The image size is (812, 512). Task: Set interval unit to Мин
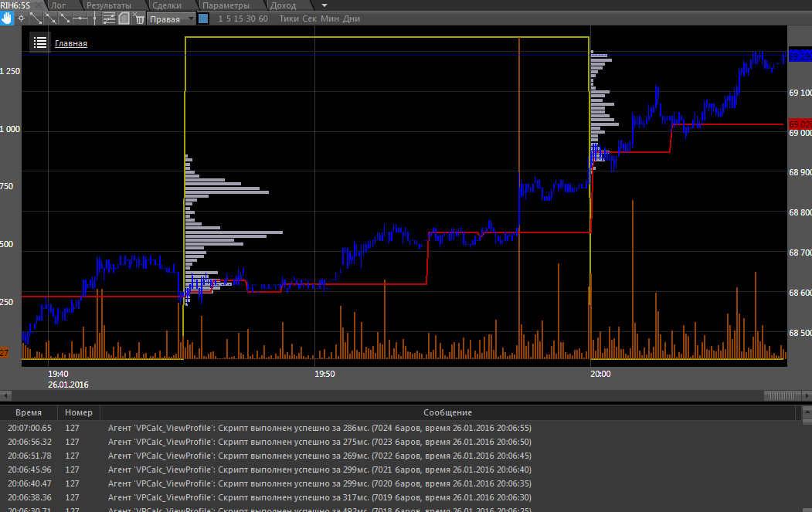330,19
